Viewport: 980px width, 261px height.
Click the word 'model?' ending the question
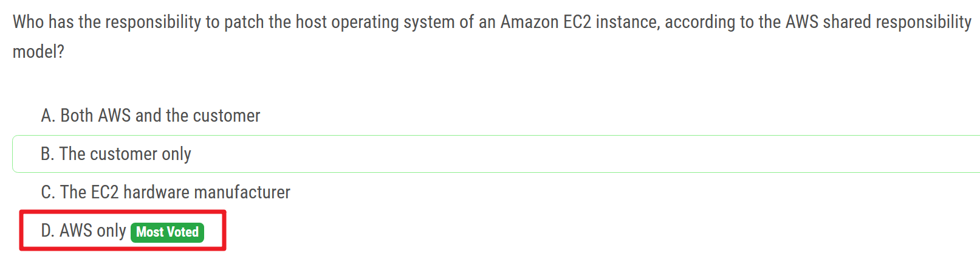click(38, 52)
